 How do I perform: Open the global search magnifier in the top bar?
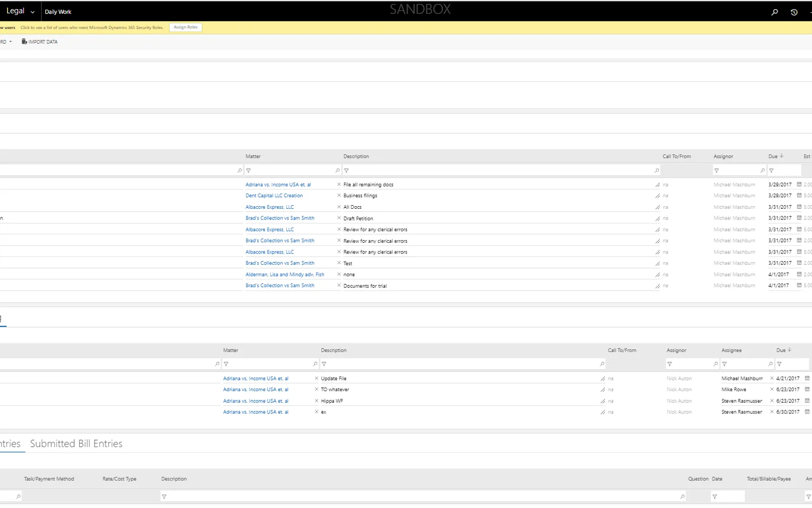tap(774, 12)
